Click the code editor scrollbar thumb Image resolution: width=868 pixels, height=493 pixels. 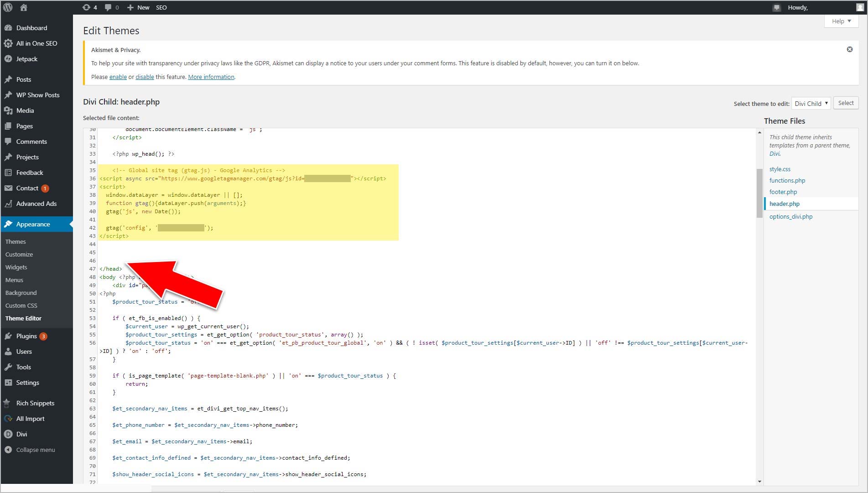point(759,193)
